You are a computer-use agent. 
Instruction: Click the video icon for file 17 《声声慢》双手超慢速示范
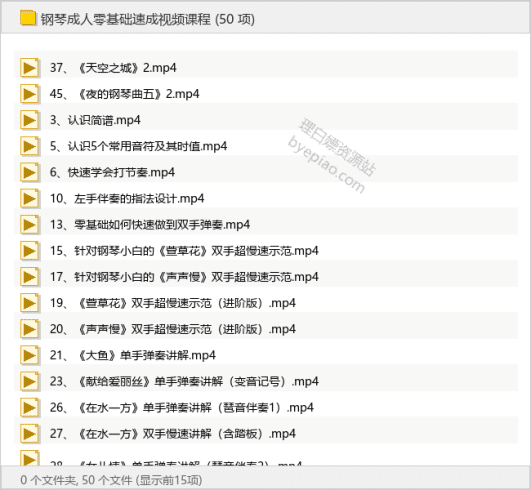coord(29,277)
